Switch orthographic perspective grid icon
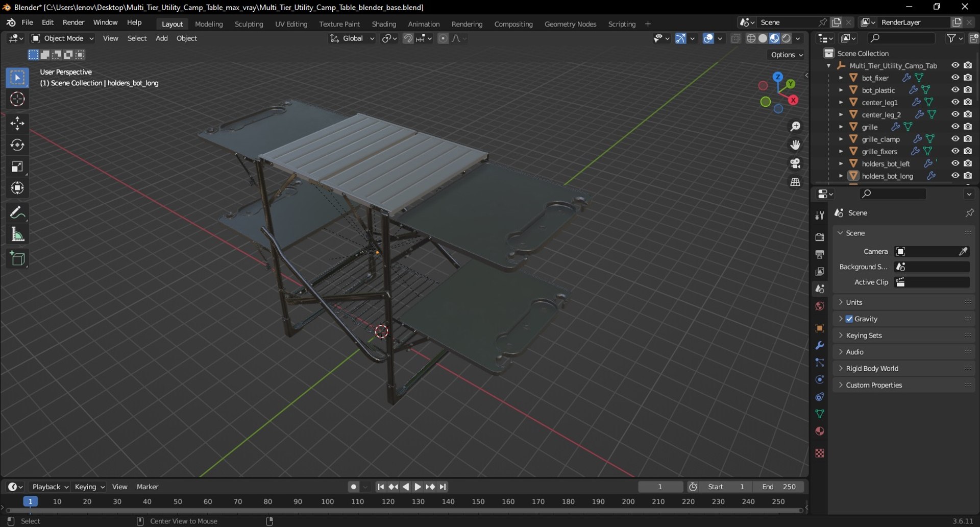 tap(795, 182)
